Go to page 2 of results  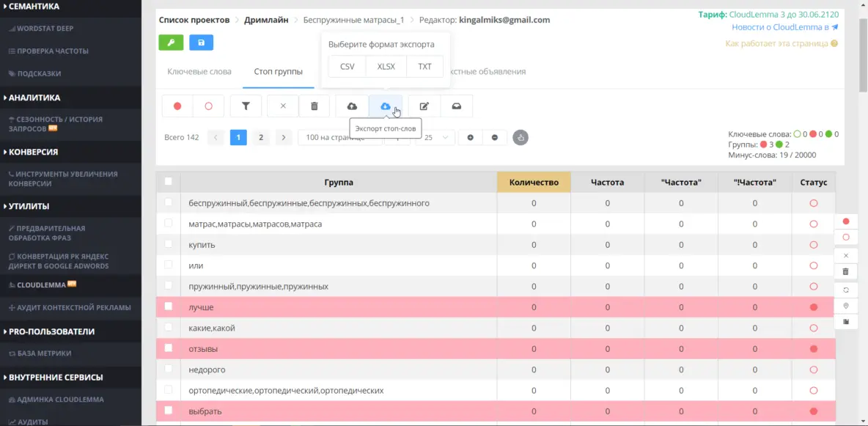click(260, 137)
